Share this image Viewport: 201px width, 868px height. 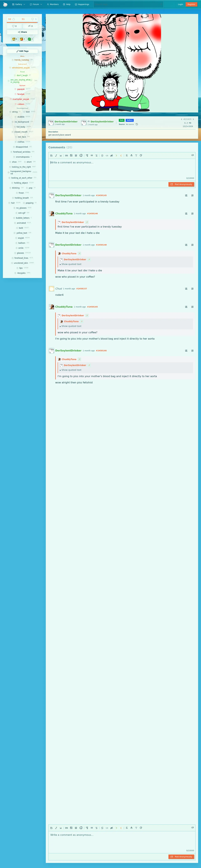22,32
